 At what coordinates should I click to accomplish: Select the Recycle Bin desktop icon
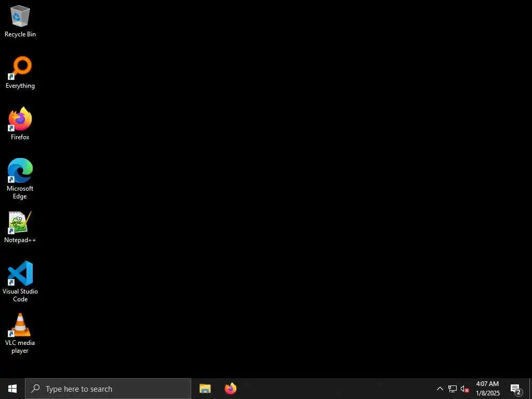click(x=20, y=21)
